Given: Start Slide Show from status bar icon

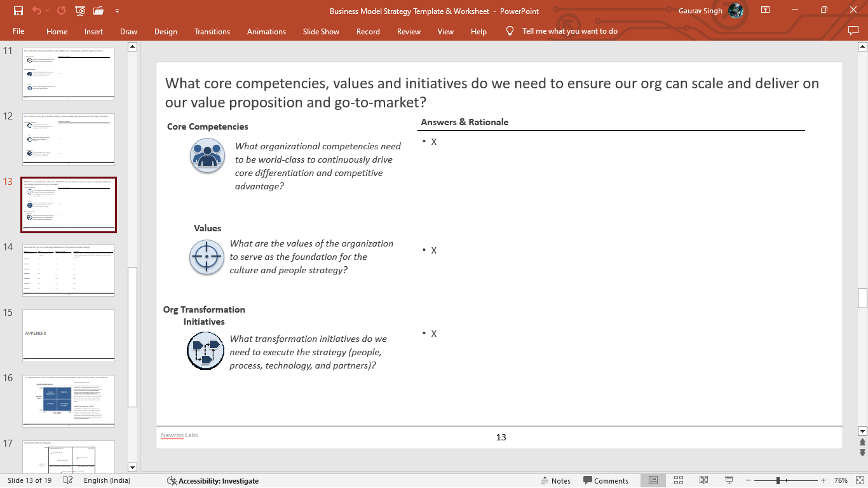Looking at the screenshot, I should pyautogui.click(x=729, y=480).
